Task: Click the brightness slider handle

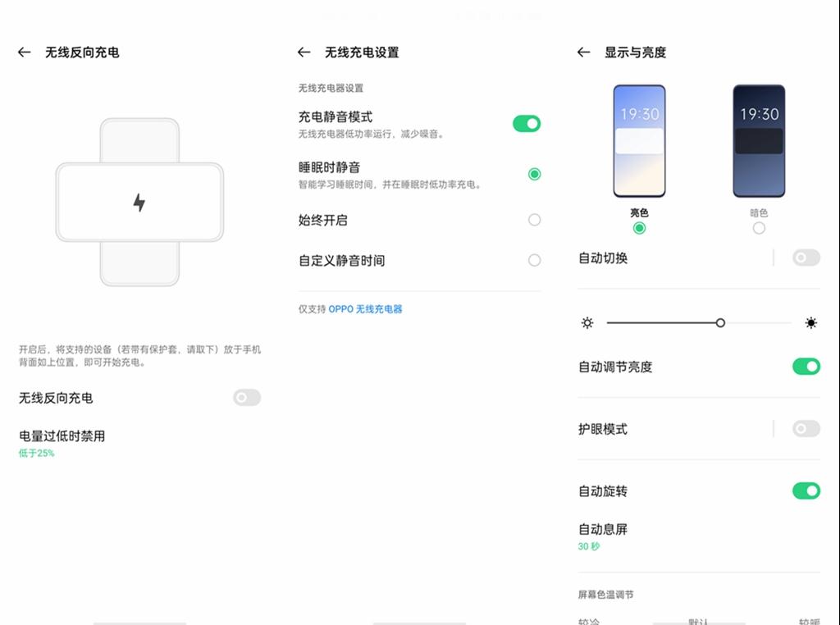Action: (x=721, y=322)
